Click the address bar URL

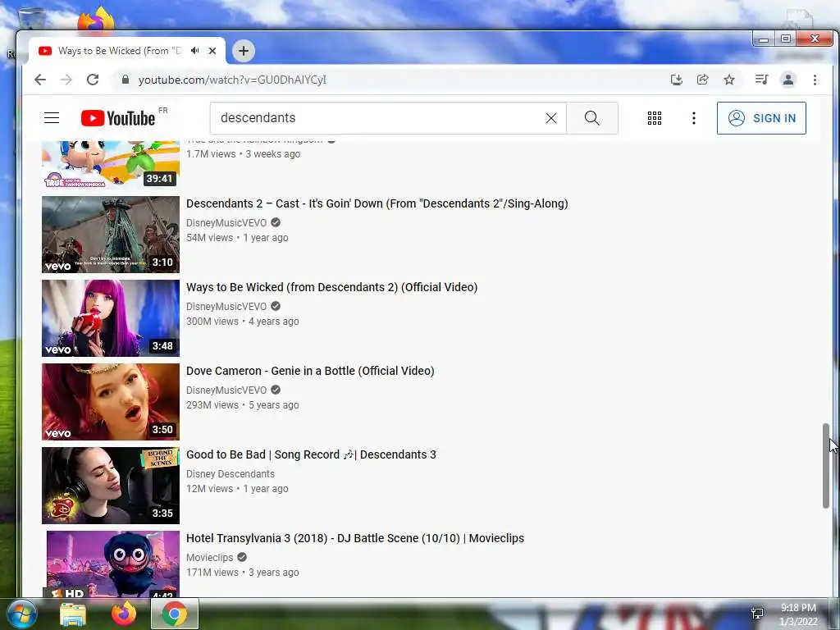coord(232,80)
